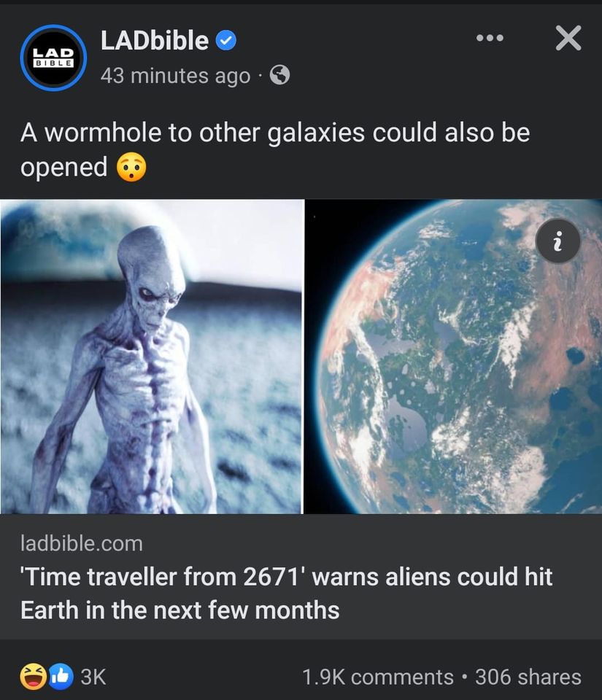The height and width of the screenshot is (700, 602).
Task: View the 306 shares list
Action: pyautogui.click(x=528, y=677)
